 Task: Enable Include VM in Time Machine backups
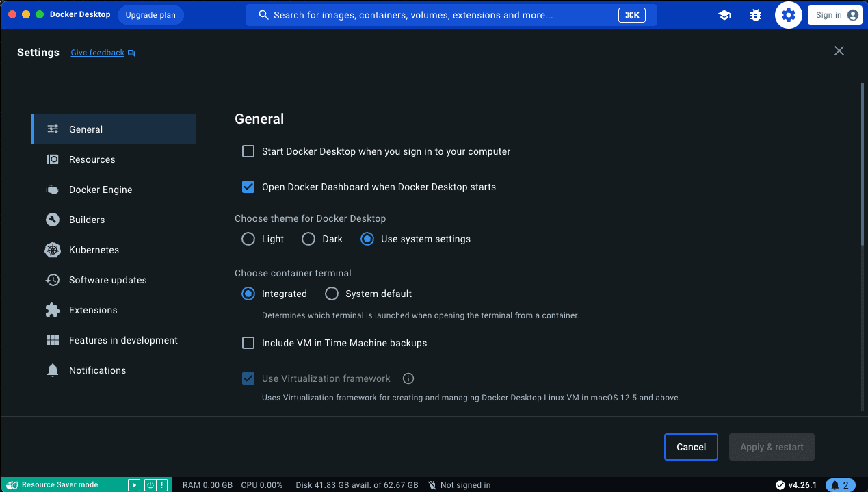(x=248, y=343)
